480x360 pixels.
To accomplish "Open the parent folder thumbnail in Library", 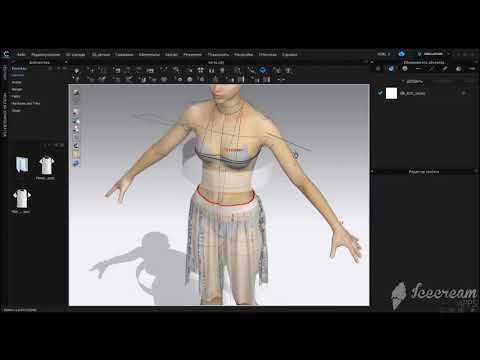I will [23, 165].
